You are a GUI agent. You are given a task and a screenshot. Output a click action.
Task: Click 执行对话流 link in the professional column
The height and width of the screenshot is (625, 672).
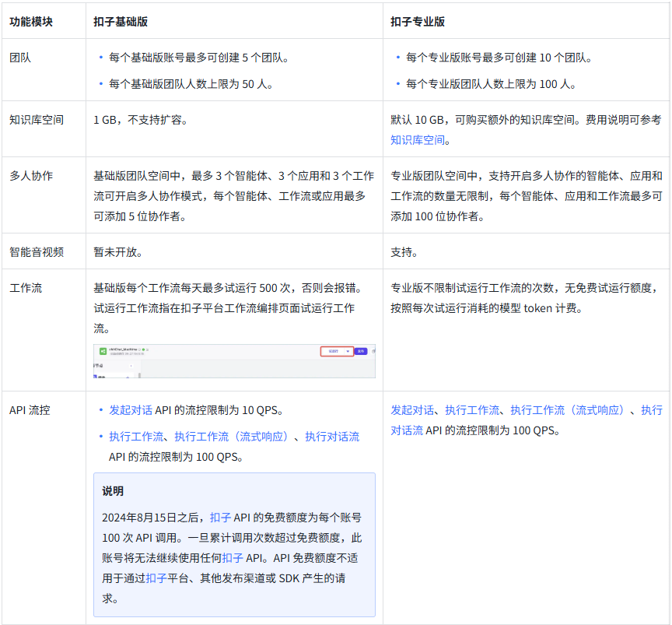click(407, 430)
